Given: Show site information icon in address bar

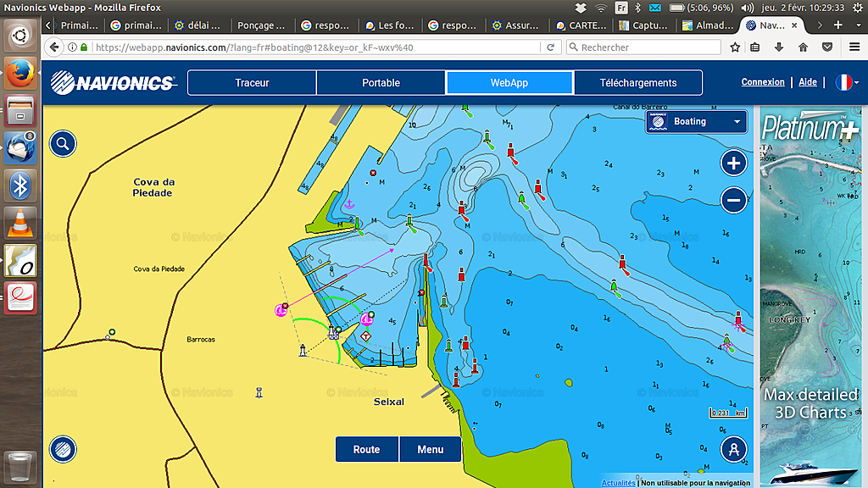Looking at the screenshot, I should tap(72, 47).
